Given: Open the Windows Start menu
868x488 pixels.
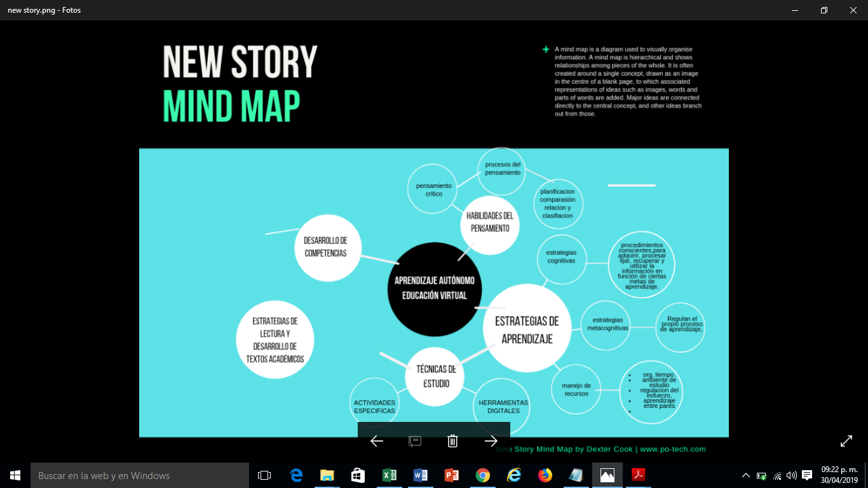Looking at the screenshot, I should (x=15, y=475).
